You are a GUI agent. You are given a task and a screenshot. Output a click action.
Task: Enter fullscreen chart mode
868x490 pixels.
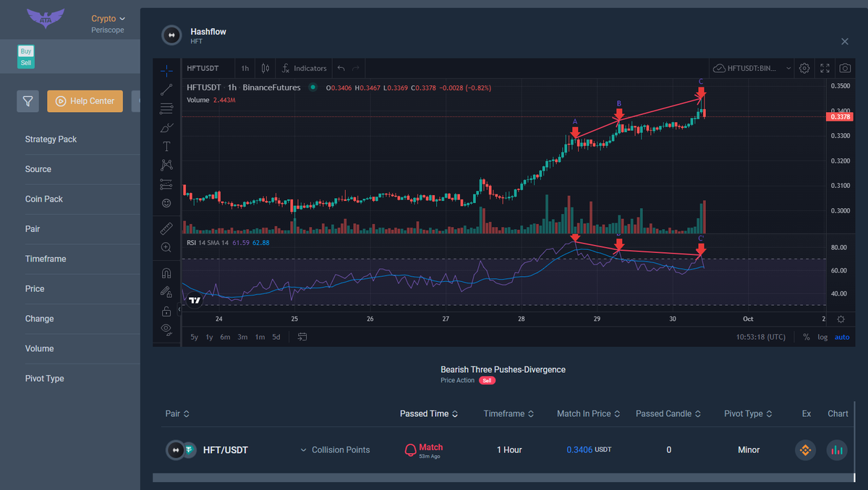click(825, 68)
